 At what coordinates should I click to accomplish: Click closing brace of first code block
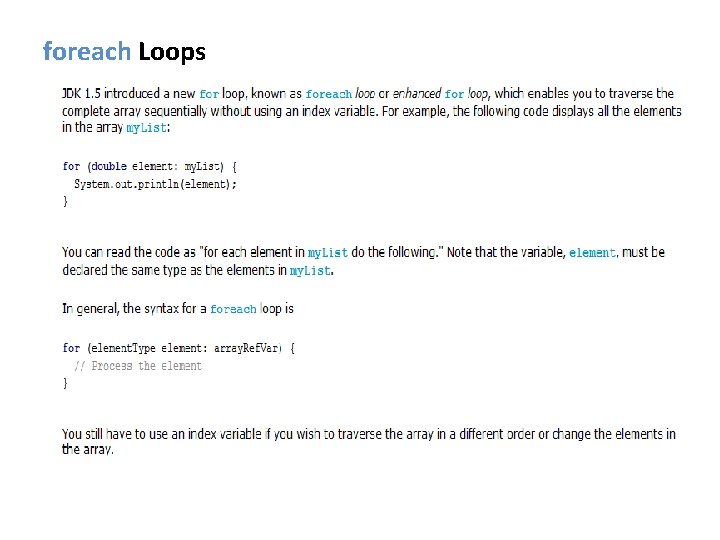[65, 201]
